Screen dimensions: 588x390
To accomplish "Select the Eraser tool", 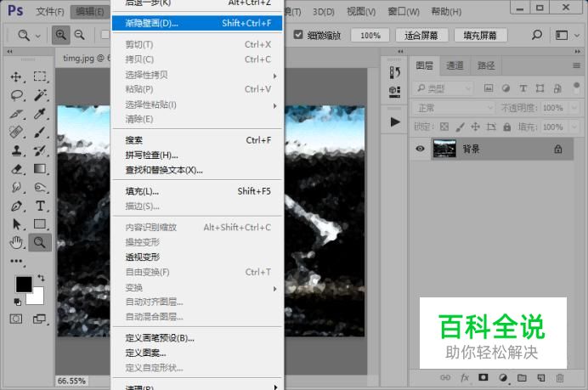I will click(16, 169).
